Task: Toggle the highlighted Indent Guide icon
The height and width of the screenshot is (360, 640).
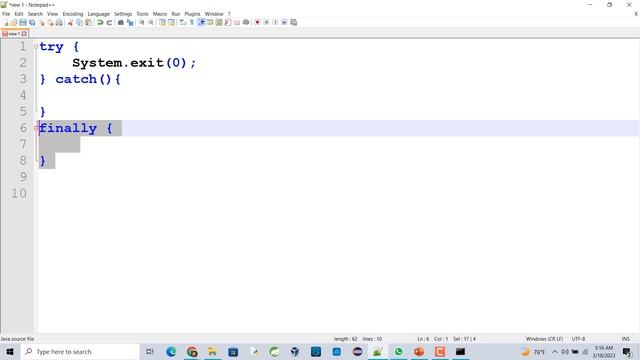Action: (x=201, y=22)
